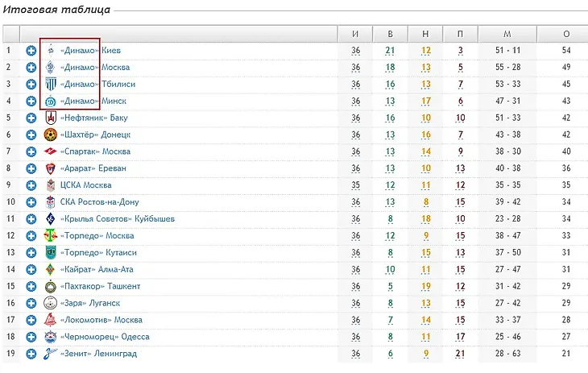
Task: Click the Torpedo Moscow club emblem
Action: pos(50,236)
